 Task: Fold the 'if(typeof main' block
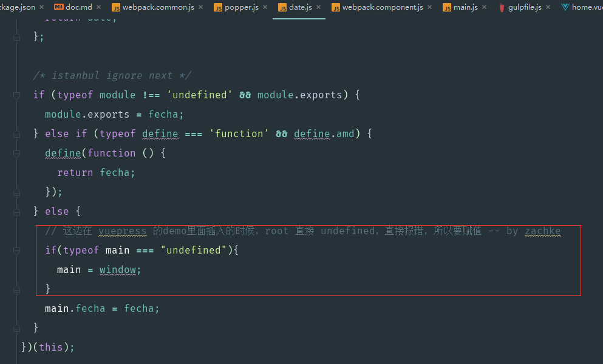[16, 251]
